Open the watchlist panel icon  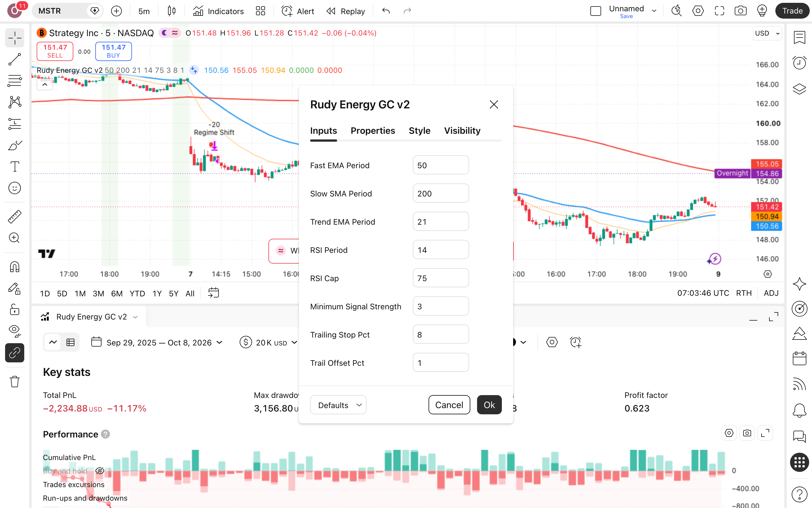799,37
